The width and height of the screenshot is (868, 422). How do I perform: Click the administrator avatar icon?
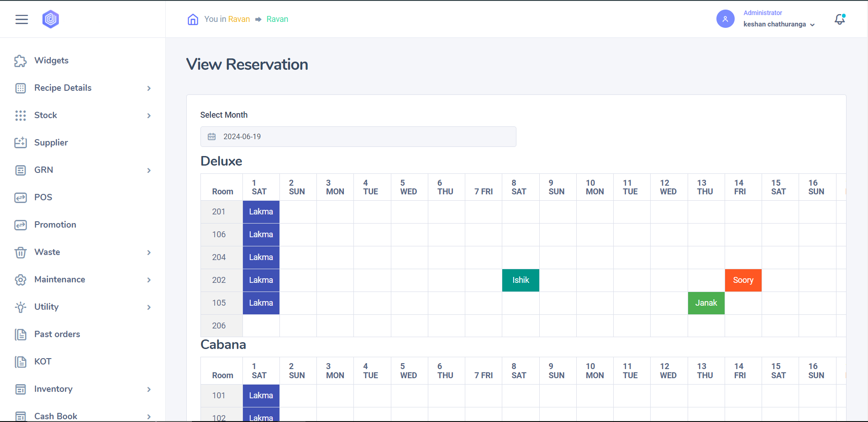point(725,19)
